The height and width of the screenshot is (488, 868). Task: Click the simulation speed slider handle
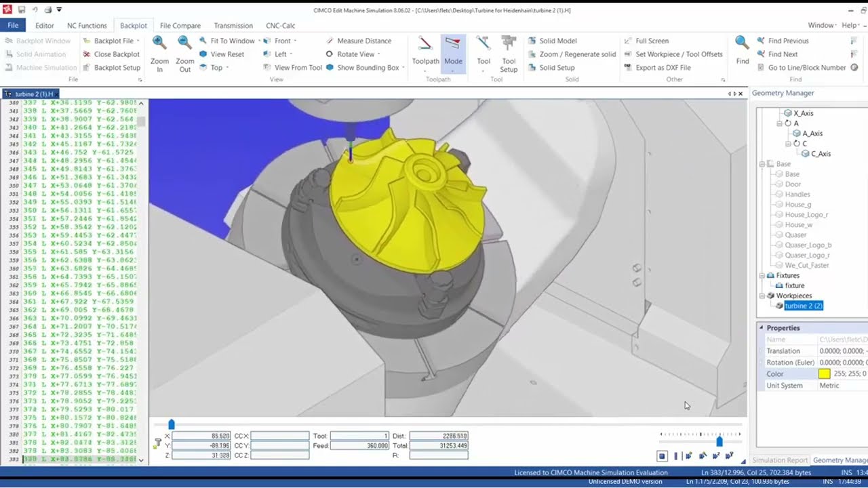[x=719, y=441]
